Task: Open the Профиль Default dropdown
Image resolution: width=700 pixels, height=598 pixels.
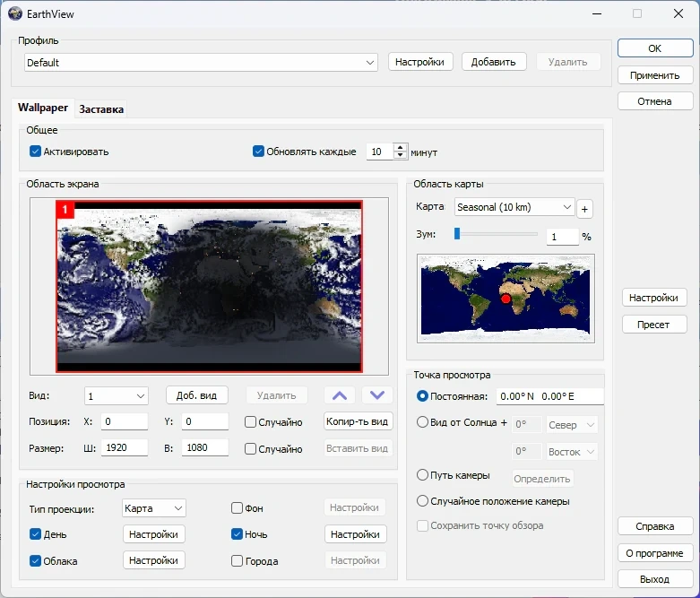Action: [x=201, y=63]
